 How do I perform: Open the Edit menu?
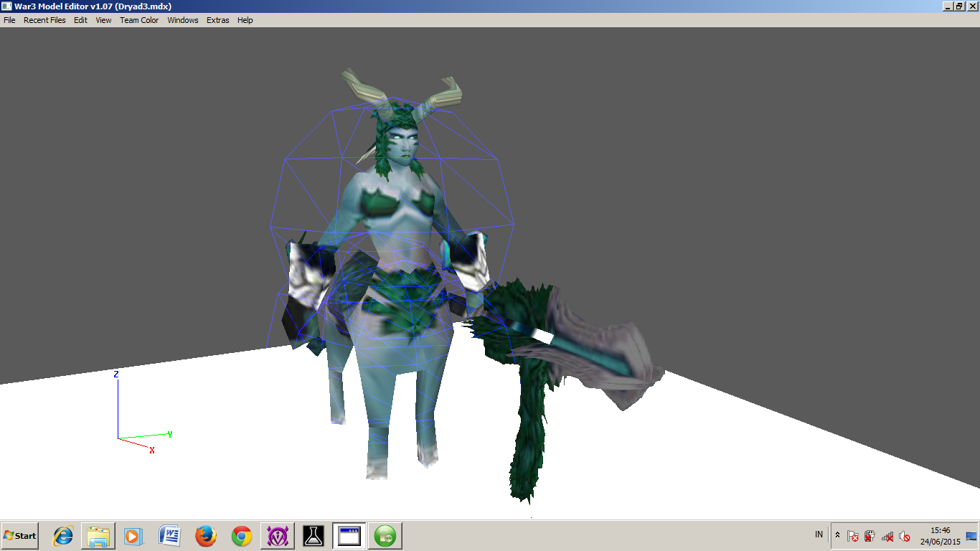click(80, 20)
